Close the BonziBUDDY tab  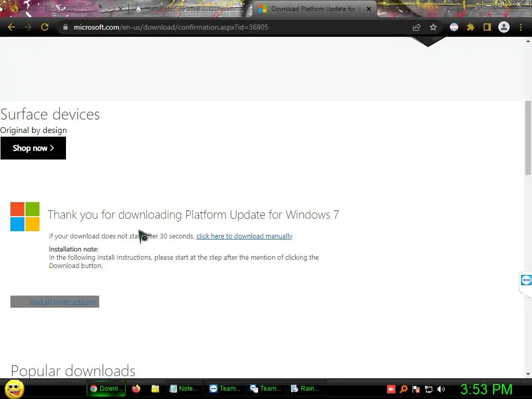pyautogui.click(x=120, y=9)
